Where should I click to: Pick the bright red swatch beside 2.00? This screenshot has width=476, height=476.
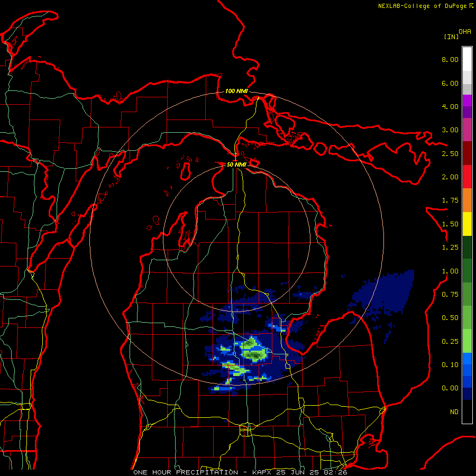coord(467,177)
